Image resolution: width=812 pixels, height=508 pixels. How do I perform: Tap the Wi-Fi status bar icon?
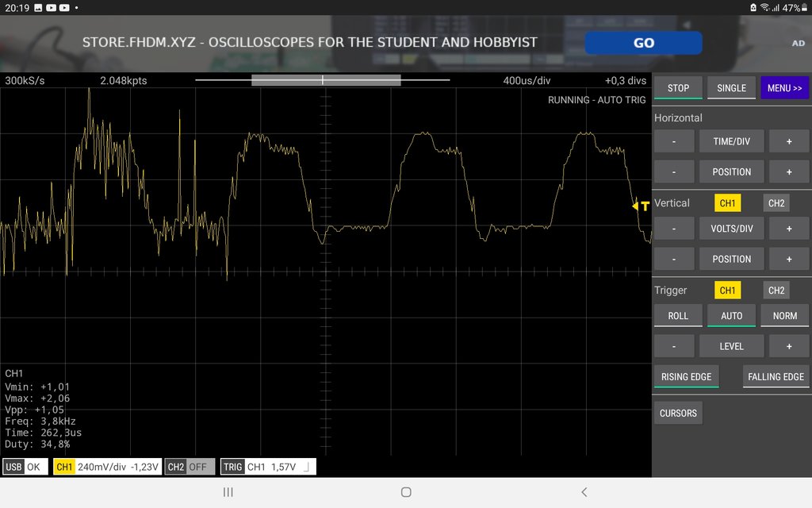click(x=765, y=8)
